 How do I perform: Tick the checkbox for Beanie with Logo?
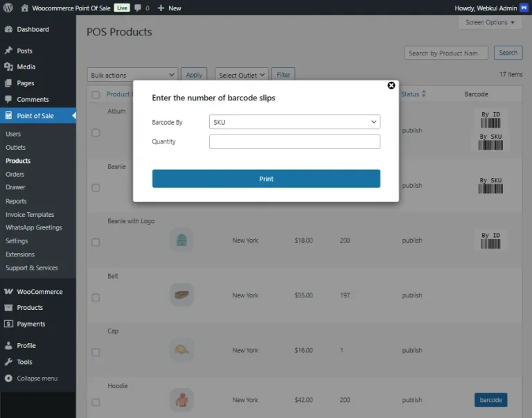pos(96,243)
